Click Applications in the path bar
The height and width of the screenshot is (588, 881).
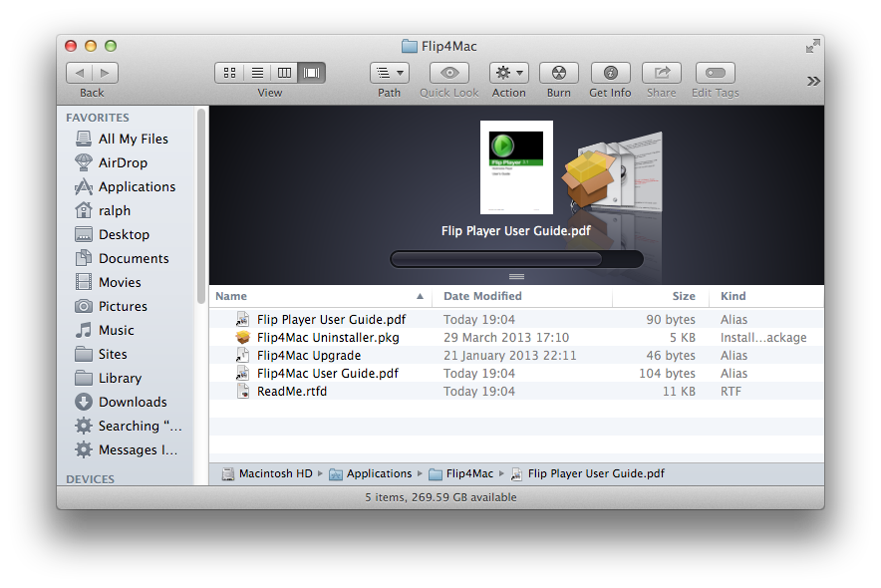[371, 473]
